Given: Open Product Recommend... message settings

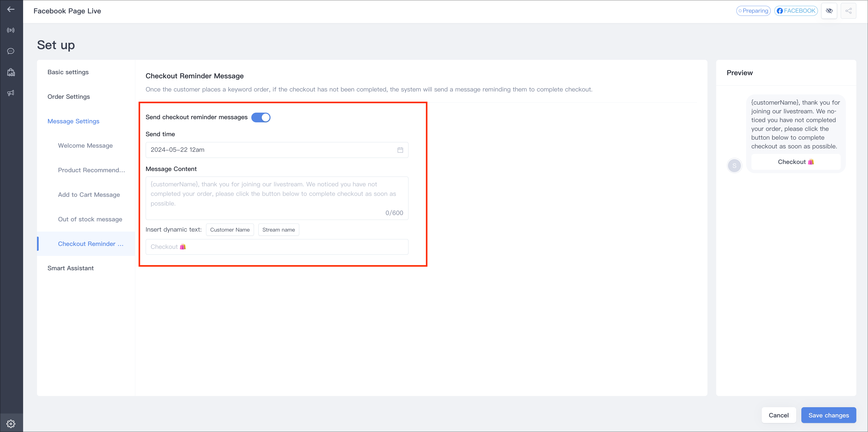Looking at the screenshot, I should (x=91, y=170).
